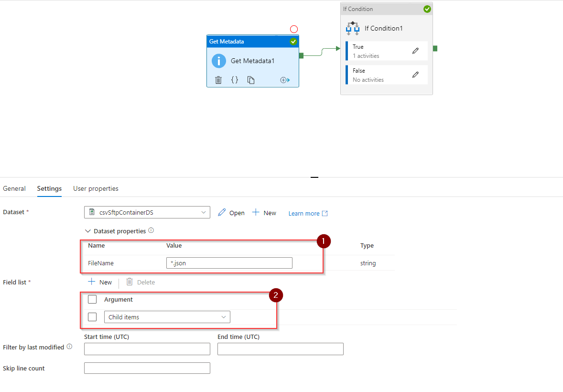Click the If Condition1 branching icon
The height and width of the screenshot is (392, 563).
point(353,28)
